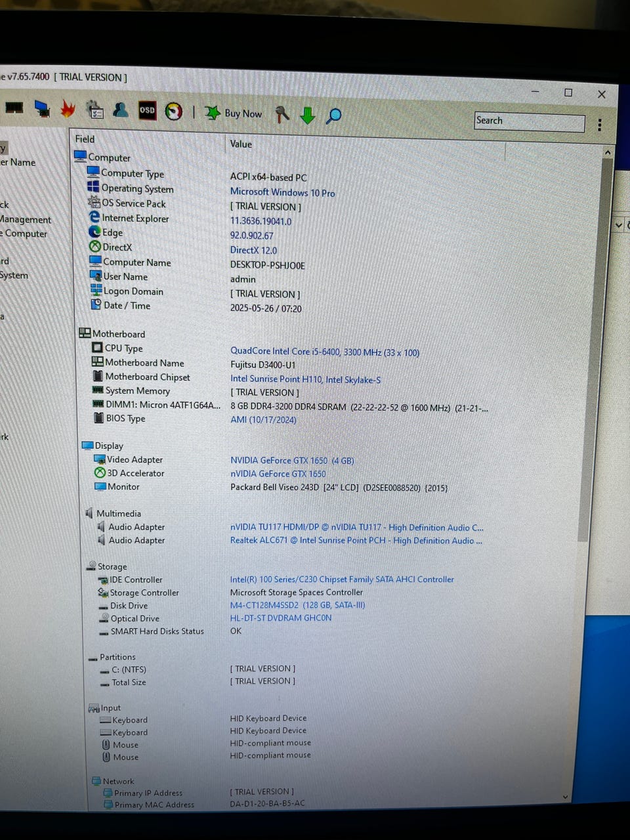Open the Microsoft Windows 10 Pro link
The height and width of the screenshot is (840, 630).
(282, 192)
